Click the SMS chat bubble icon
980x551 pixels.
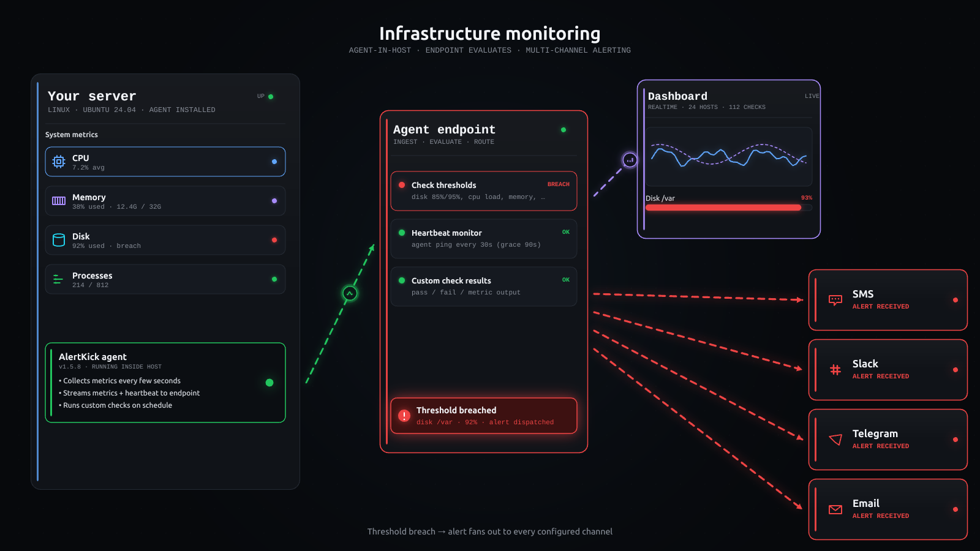[835, 300]
